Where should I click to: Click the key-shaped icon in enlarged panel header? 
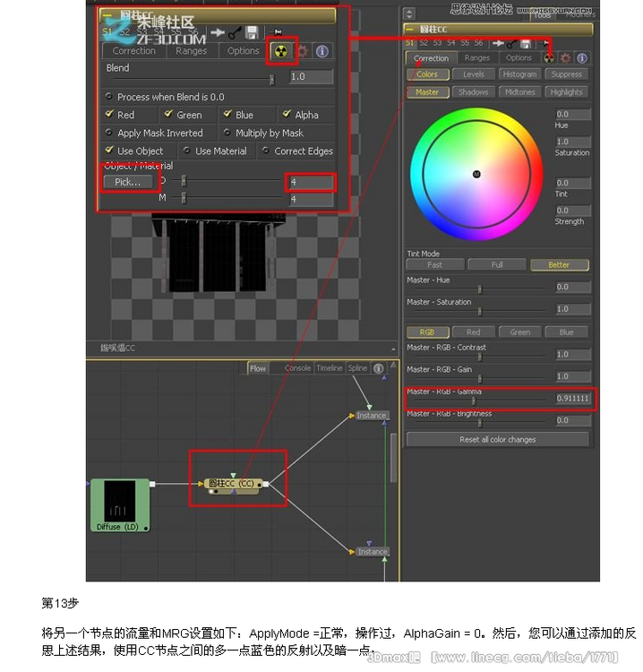coord(235,32)
